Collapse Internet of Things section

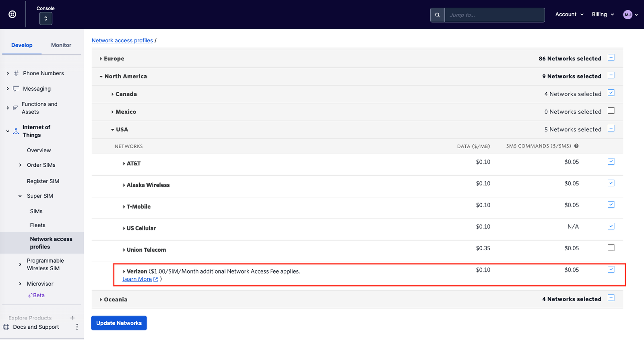[8, 131]
